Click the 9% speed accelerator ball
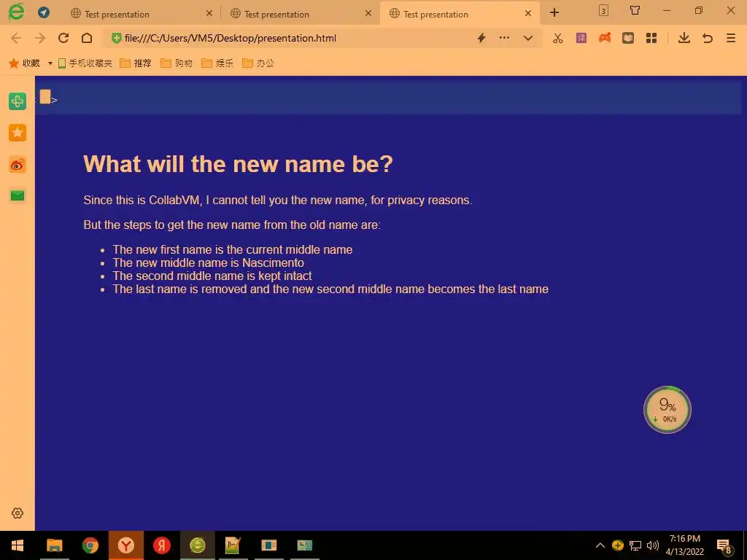Image resolution: width=747 pixels, height=560 pixels. 667,410
